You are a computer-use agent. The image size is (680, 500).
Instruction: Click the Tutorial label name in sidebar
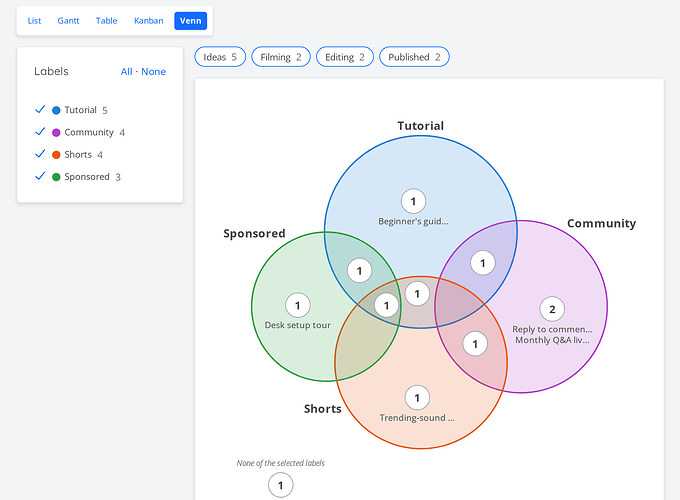tap(80, 110)
